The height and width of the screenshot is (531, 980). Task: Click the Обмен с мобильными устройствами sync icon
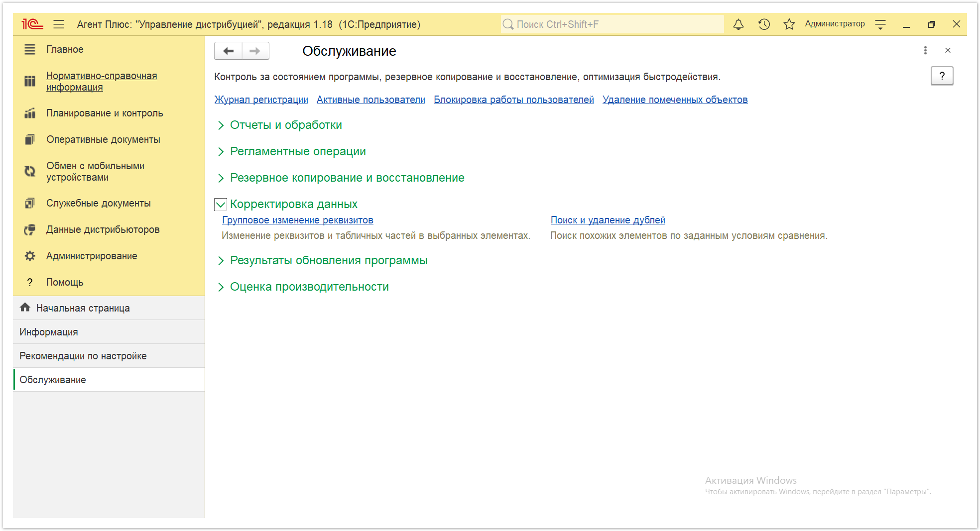click(x=30, y=171)
